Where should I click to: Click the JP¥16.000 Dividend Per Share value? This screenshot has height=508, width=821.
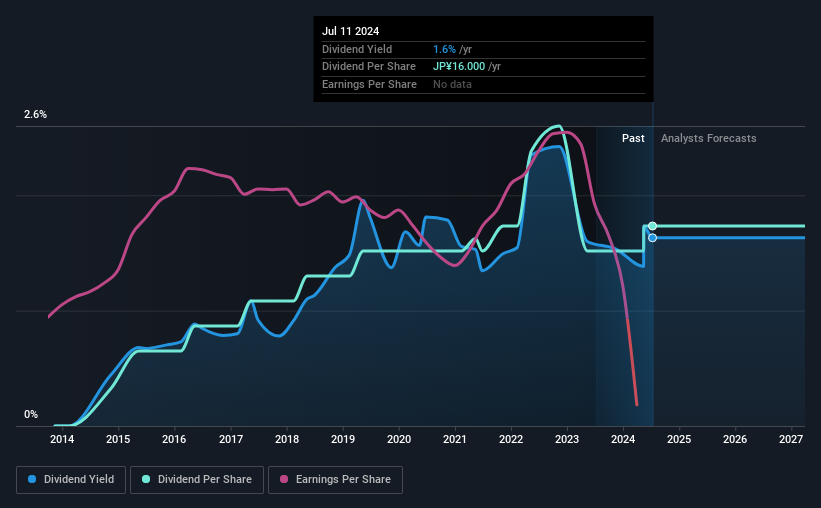tap(459, 67)
